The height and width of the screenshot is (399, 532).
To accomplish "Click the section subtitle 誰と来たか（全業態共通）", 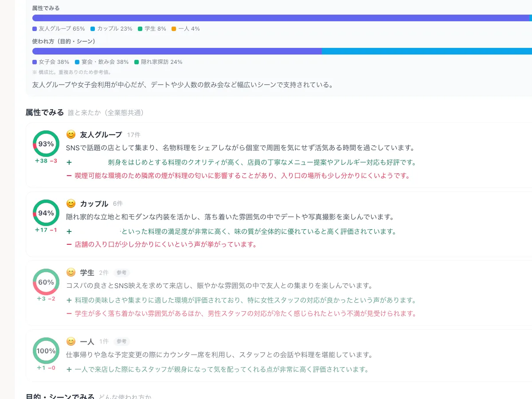I will point(106,113).
